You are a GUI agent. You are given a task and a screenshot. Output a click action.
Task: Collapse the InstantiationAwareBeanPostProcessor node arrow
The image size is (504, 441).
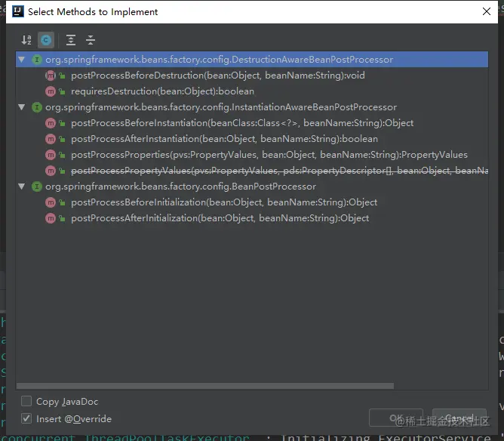pos(22,107)
